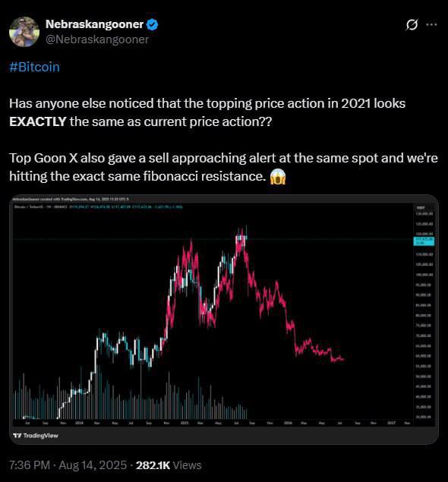Open the three-dot more options menu
The image size is (448, 482).
[432, 24]
